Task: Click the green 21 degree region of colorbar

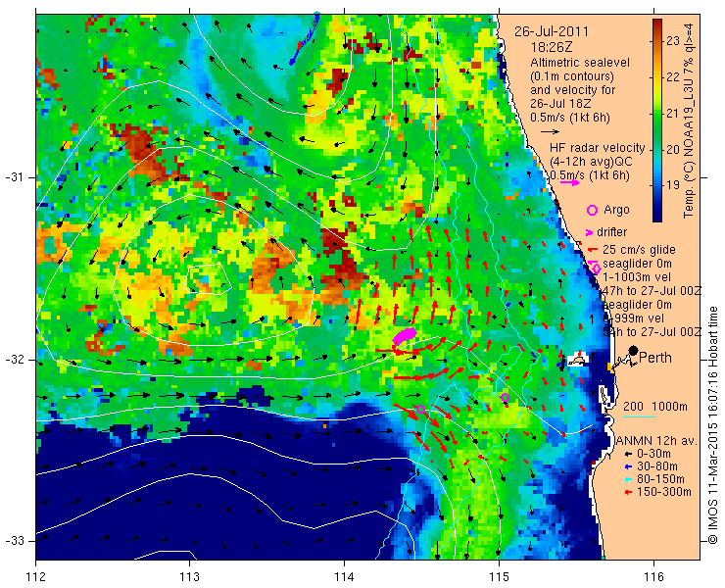Action: (x=657, y=114)
